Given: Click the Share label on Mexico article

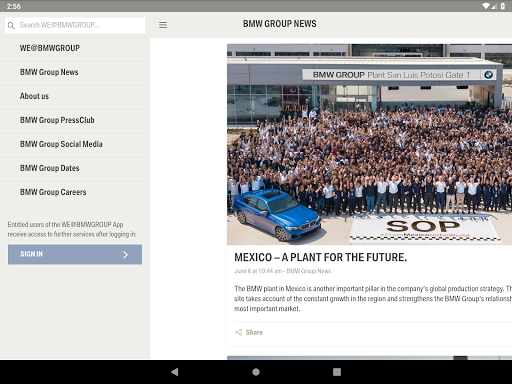Looking at the screenshot, I should point(254,332).
